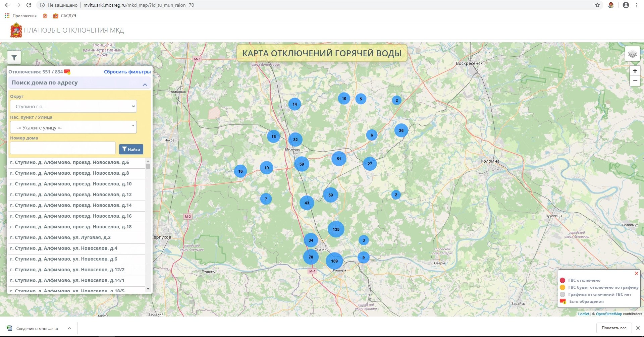
Task: Open the Приложения apps shortcut
Action: (x=20, y=16)
